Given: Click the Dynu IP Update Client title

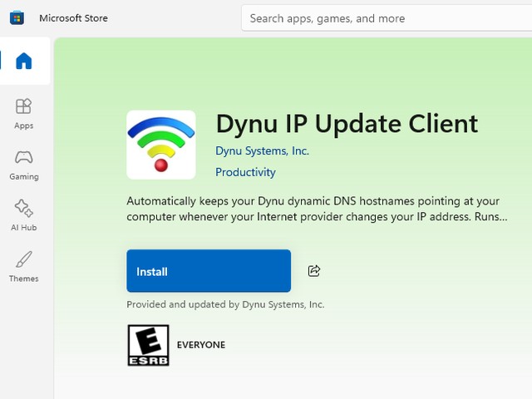Looking at the screenshot, I should tap(347, 124).
